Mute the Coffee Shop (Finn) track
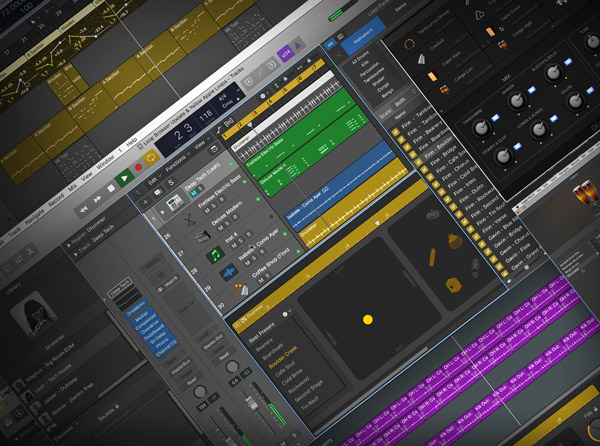 261,280
